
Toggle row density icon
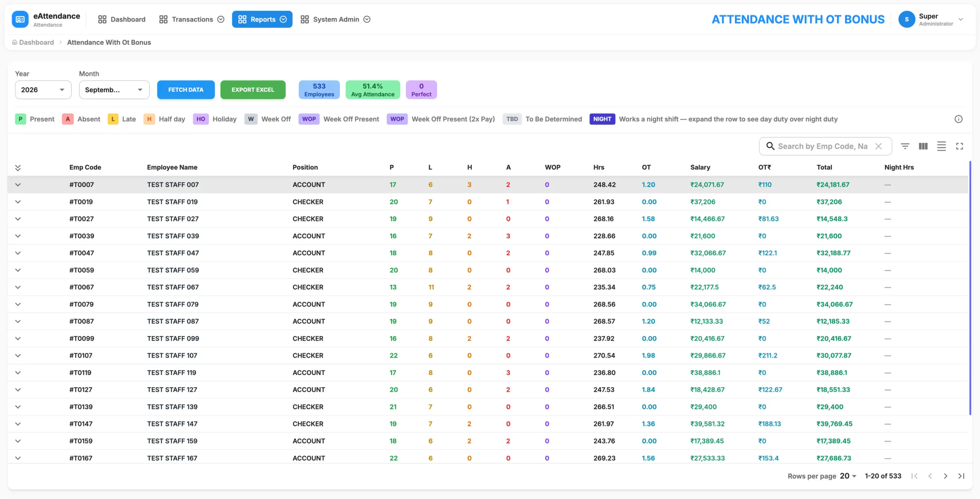pyautogui.click(x=941, y=146)
